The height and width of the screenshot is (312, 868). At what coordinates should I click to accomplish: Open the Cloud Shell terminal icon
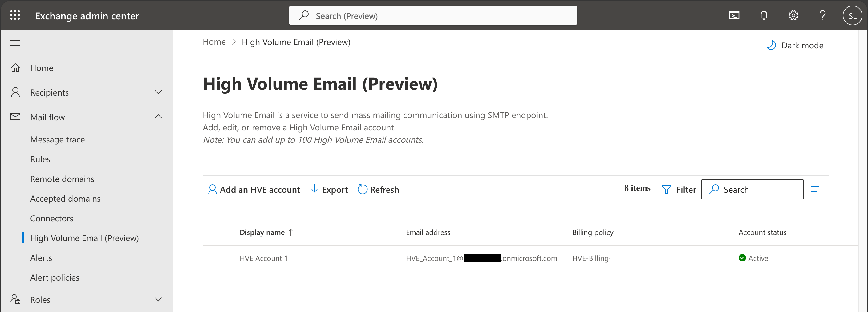click(734, 15)
